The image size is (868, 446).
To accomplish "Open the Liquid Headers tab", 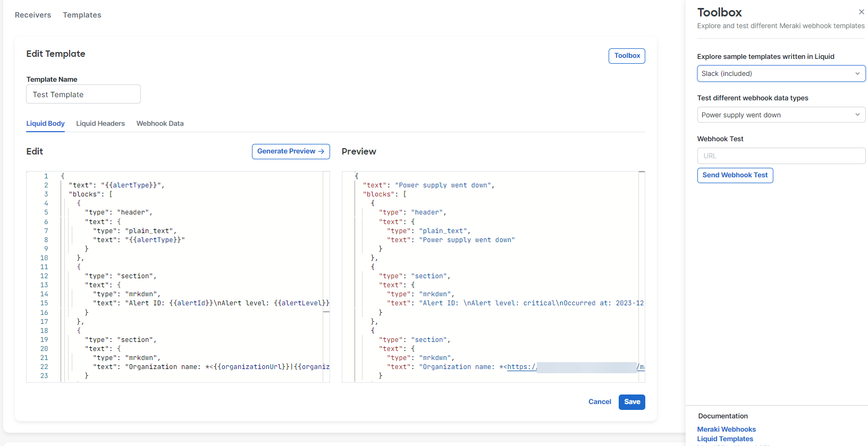I will (x=100, y=124).
